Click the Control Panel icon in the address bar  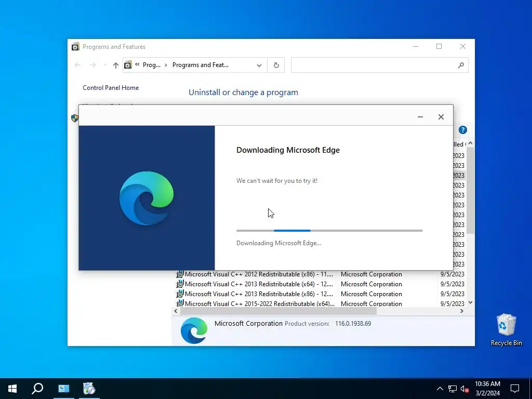pyautogui.click(x=128, y=65)
